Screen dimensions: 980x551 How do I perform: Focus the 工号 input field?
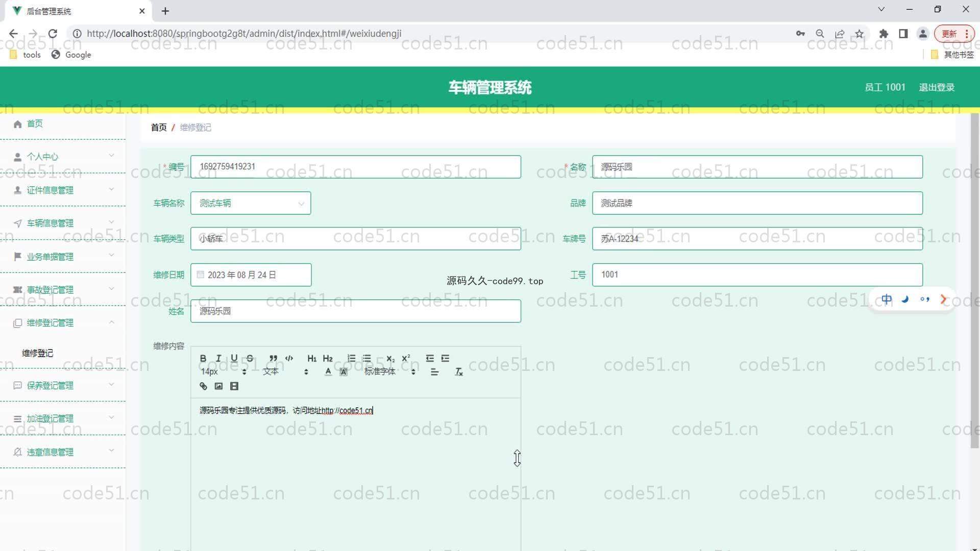click(x=757, y=275)
